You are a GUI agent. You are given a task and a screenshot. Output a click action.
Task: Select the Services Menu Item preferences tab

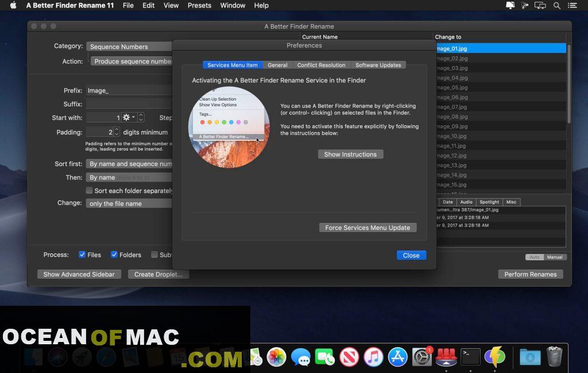[x=233, y=65]
